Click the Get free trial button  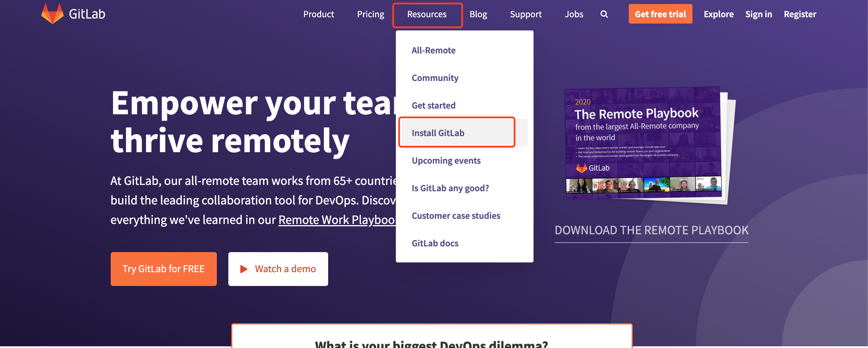(660, 14)
